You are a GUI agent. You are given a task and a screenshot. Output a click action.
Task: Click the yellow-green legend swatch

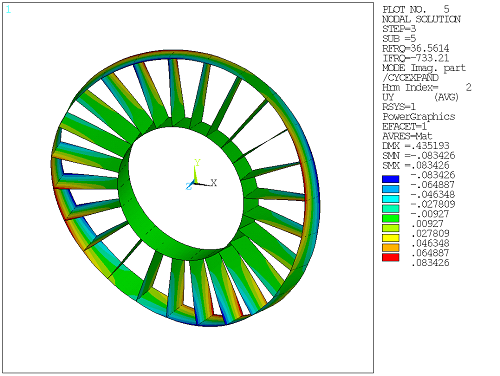tap(390, 228)
